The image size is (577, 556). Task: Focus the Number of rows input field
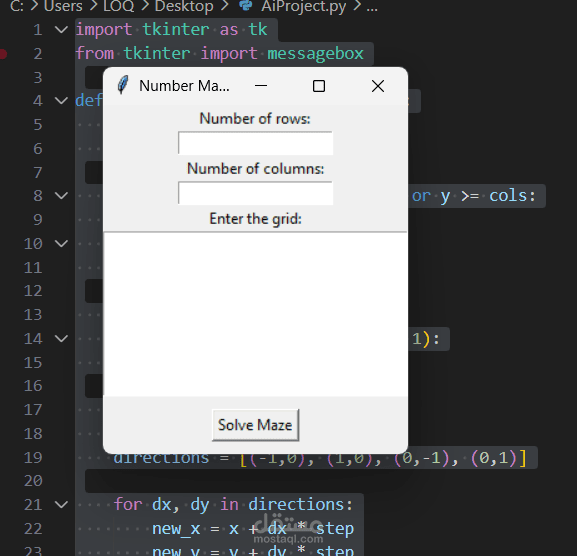pos(255,143)
